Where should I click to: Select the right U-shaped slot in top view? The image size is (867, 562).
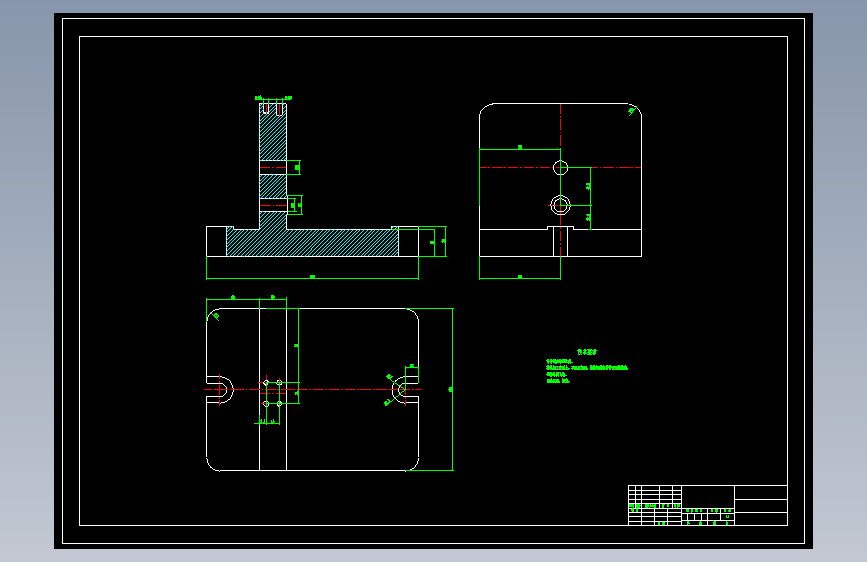(405, 389)
